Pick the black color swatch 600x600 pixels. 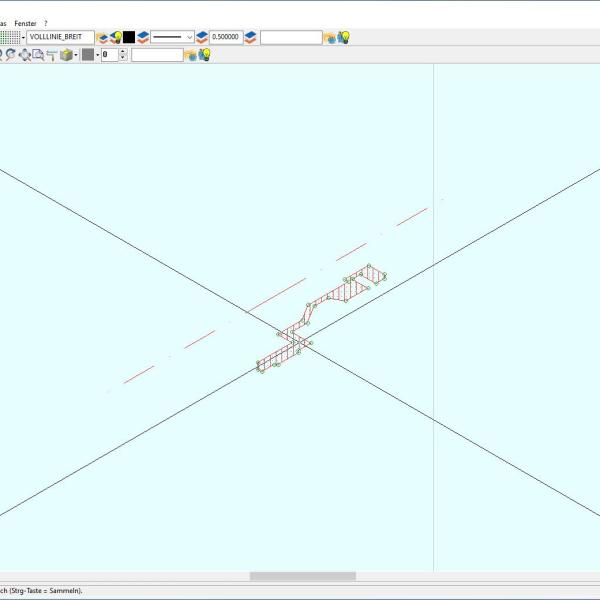click(129, 37)
